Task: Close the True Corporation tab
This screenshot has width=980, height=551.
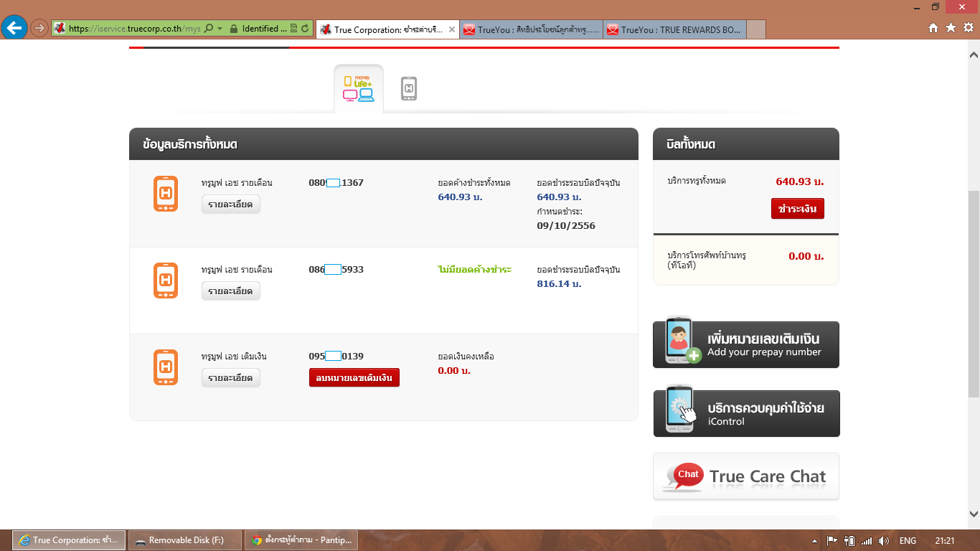Action: point(451,29)
